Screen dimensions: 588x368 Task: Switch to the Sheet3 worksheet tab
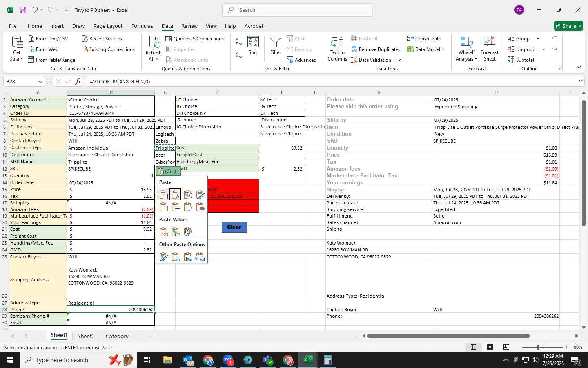86,336
